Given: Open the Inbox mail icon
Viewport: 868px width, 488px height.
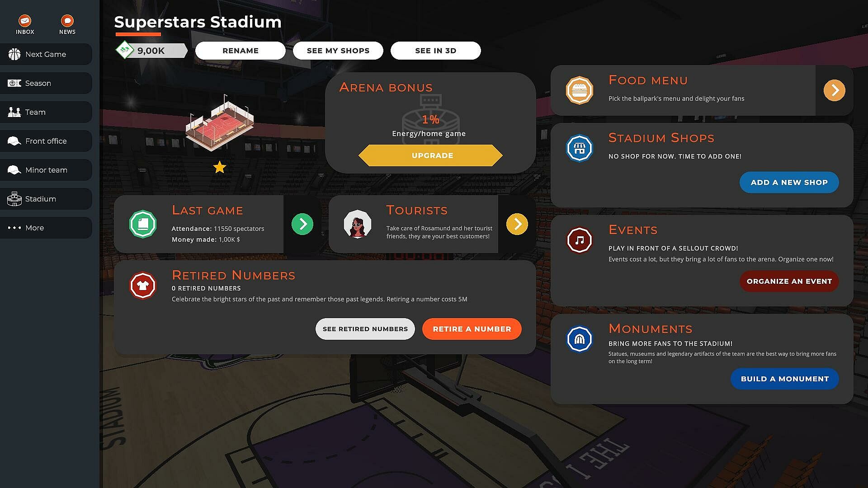Looking at the screenshot, I should [25, 21].
